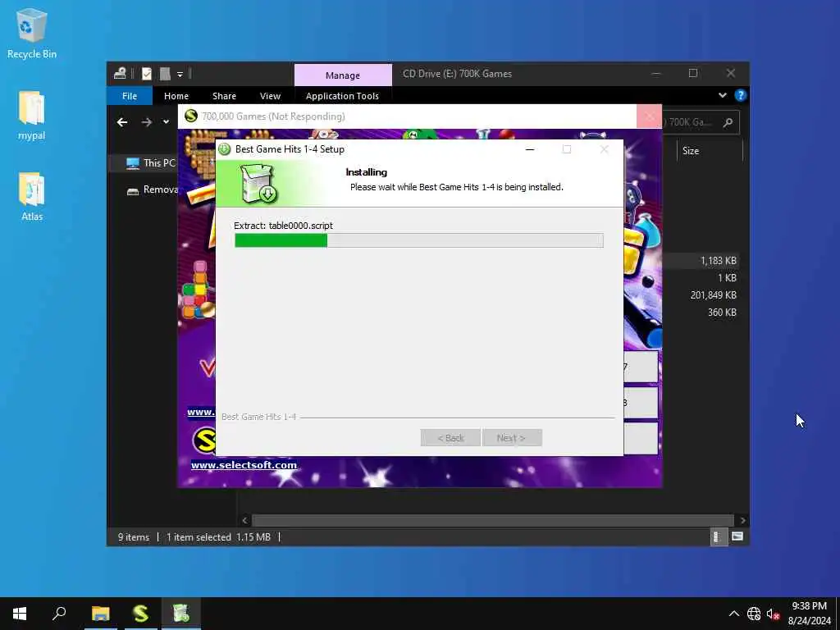Open the network globe tray icon
This screenshot has height=630, width=840.
click(x=754, y=614)
